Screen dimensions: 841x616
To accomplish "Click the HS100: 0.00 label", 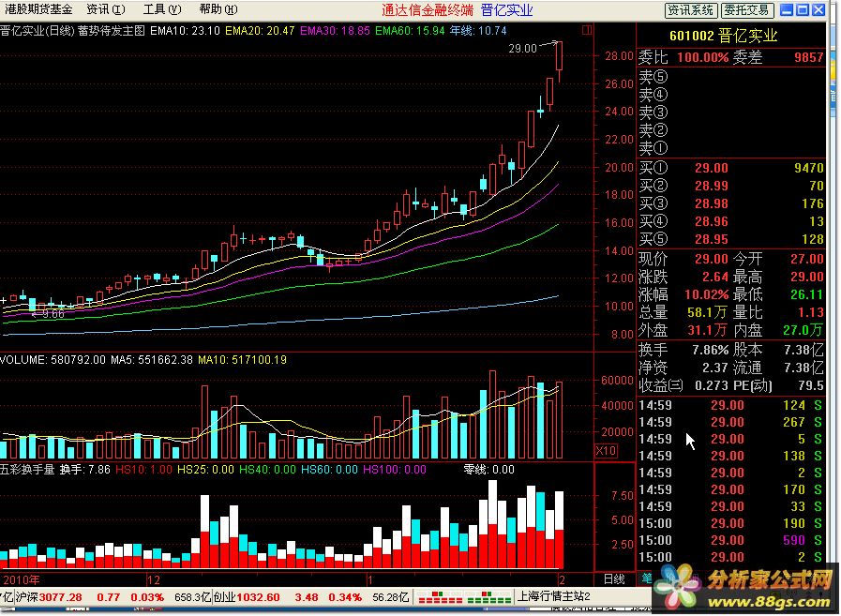I will [394, 470].
